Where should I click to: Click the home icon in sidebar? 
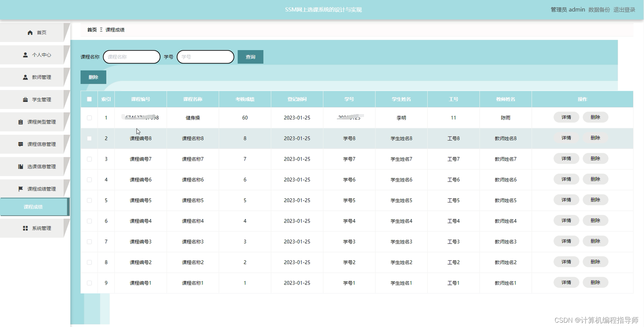(x=30, y=33)
